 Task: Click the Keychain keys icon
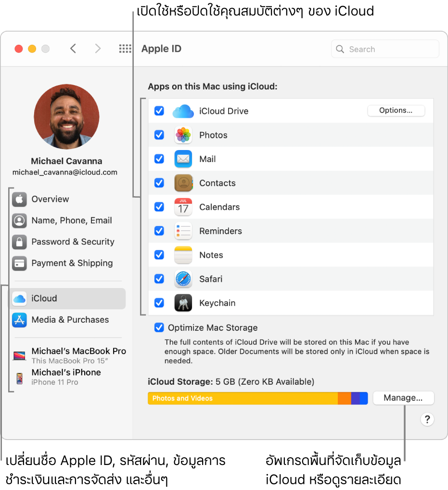tap(183, 303)
